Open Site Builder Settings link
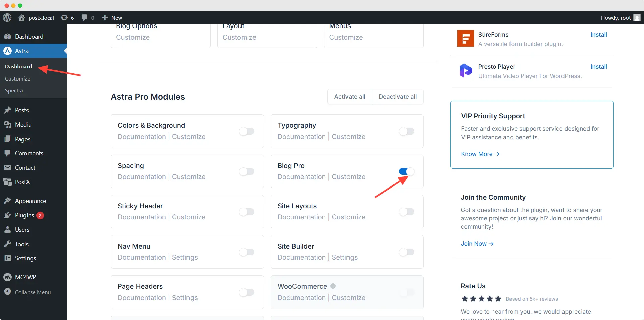 coord(344,257)
